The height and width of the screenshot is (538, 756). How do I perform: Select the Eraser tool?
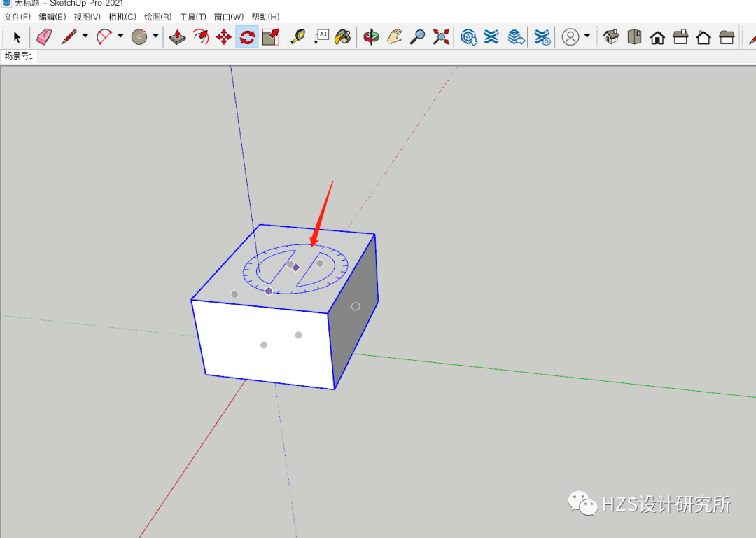tap(43, 36)
